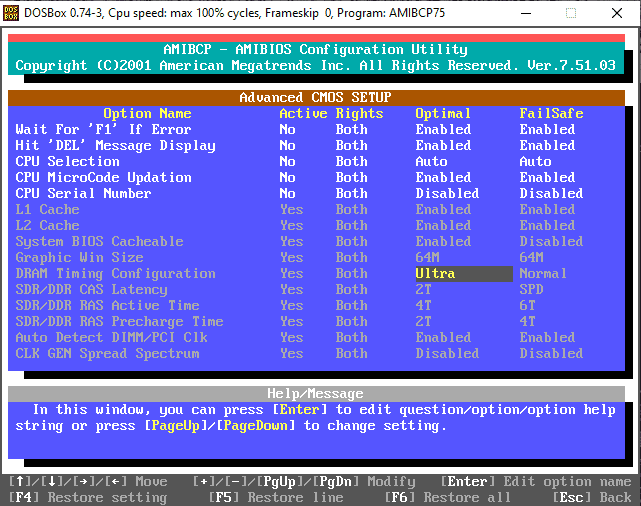Click 'SDR/DDR RAS Precharge Time' option name
The width and height of the screenshot is (641, 506).
pos(119,321)
